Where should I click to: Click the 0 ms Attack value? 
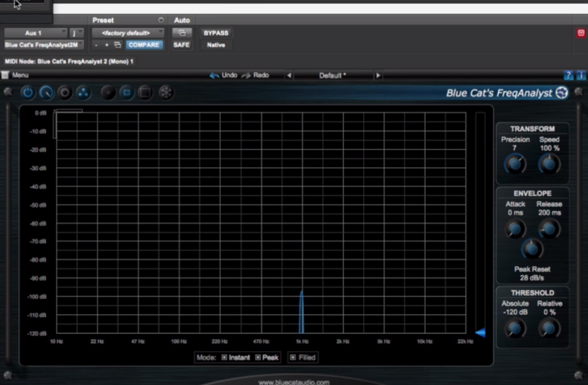coord(515,212)
